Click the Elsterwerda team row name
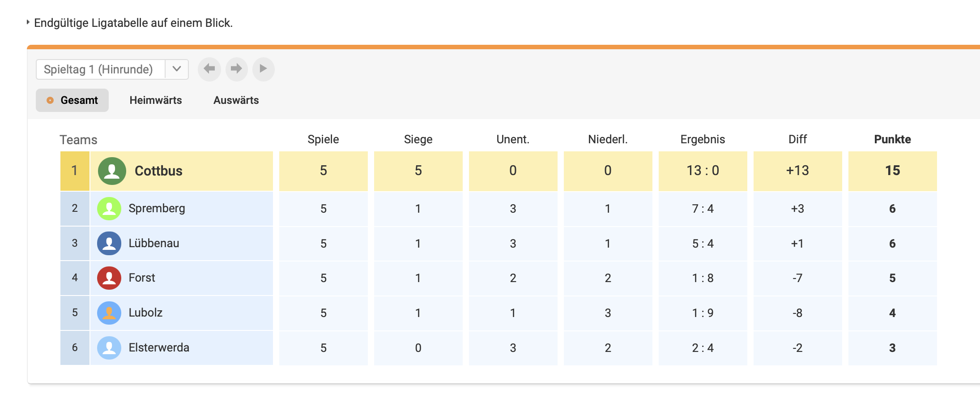Viewport: 980px width, 420px height. 159,348
